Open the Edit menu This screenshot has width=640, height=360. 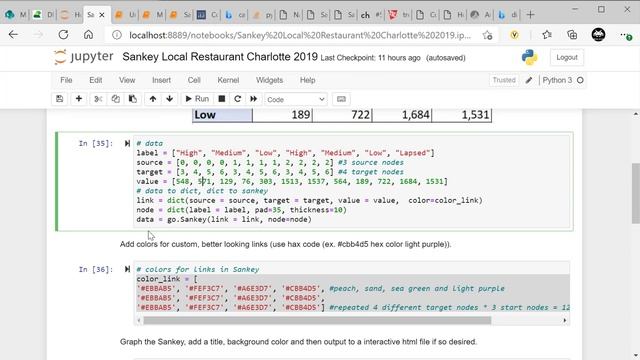pos(96,80)
